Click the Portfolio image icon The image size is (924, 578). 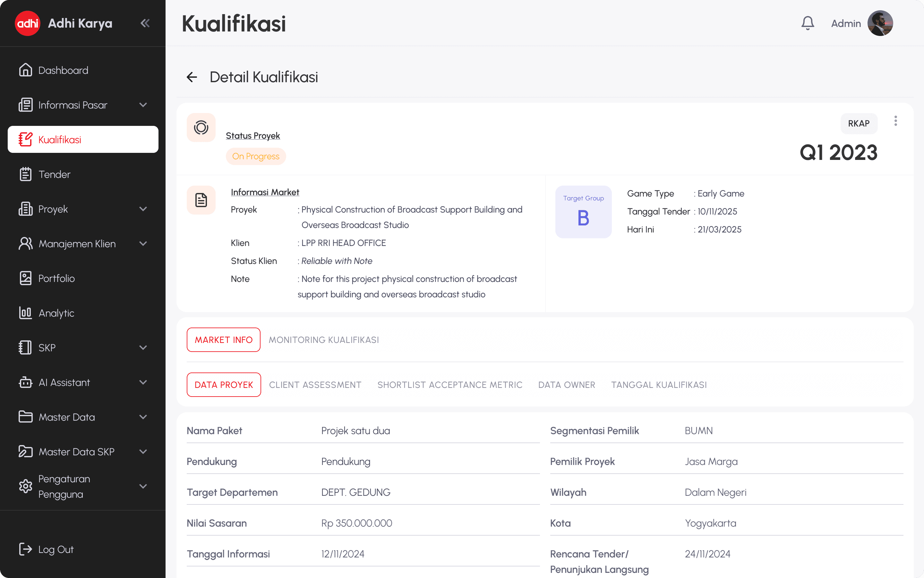pos(26,278)
